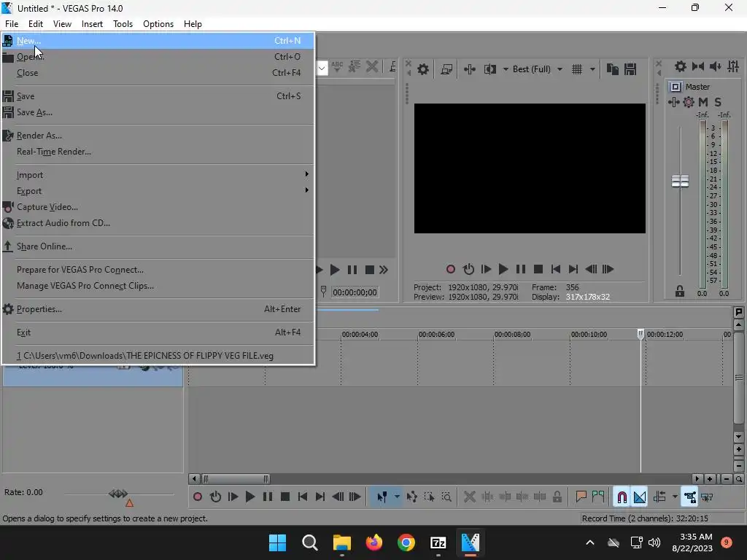Copy snapshot to clipboard icon
The width and height of the screenshot is (747, 560).
point(613,69)
